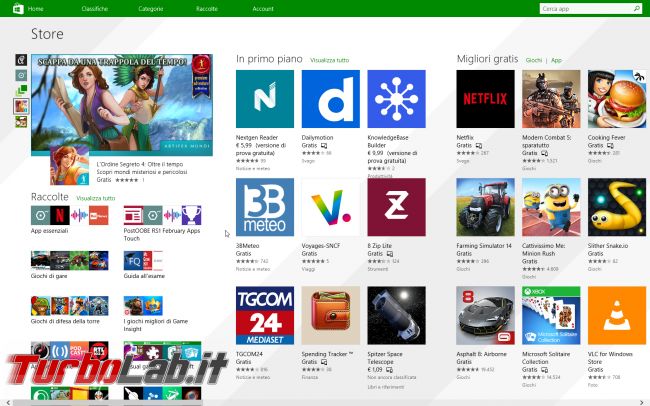650x406 pixels.
Task: Click the left scroll arrow at bottom
Action: click(x=7, y=402)
